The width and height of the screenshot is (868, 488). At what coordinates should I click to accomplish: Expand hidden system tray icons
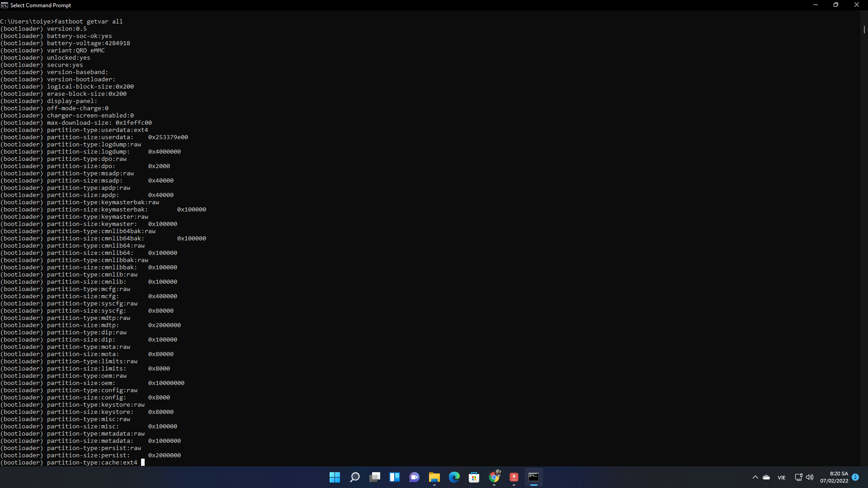755,477
